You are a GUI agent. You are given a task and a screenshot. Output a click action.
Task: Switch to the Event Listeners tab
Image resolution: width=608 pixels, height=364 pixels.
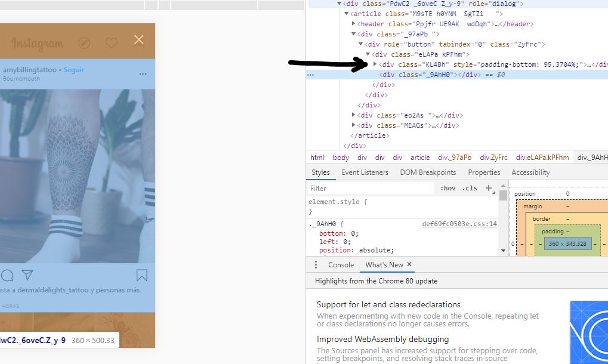click(x=365, y=172)
